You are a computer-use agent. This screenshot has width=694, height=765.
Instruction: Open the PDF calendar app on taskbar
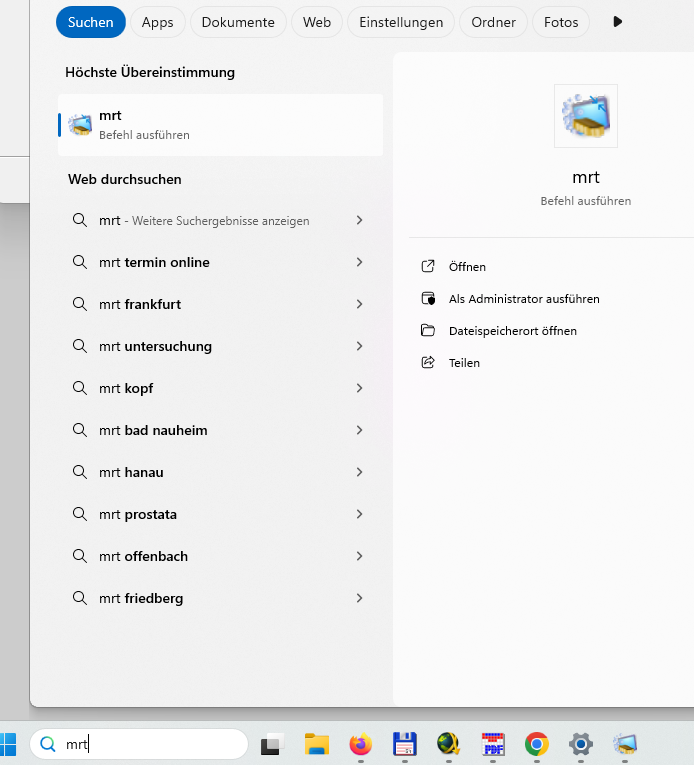492,744
